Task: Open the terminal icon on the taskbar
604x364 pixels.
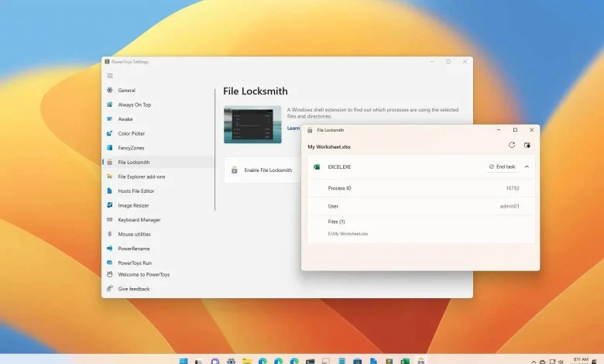Action: pyautogui.click(x=310, y=361)
